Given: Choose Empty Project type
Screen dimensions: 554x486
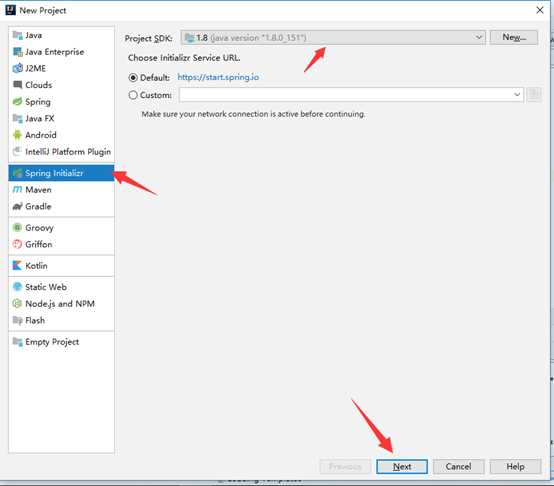Looking at the screenshot, I should [x=61, y=342].
